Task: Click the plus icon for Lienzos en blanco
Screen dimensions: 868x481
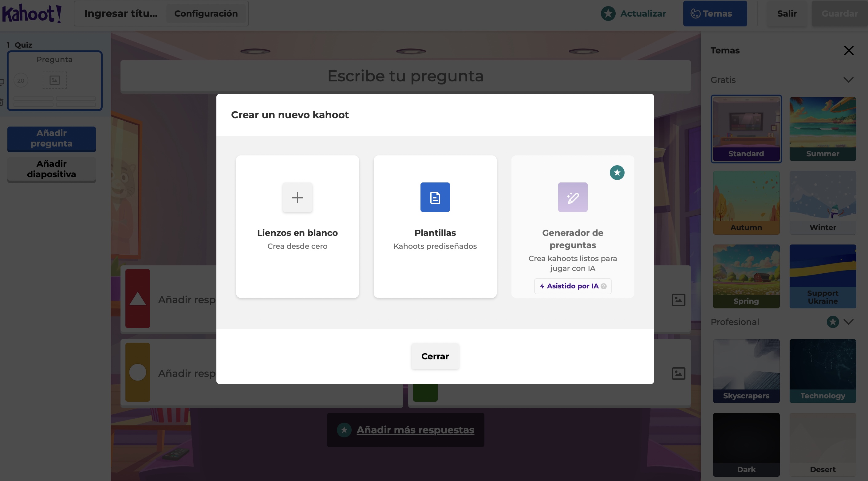Action: pos(297,197)
